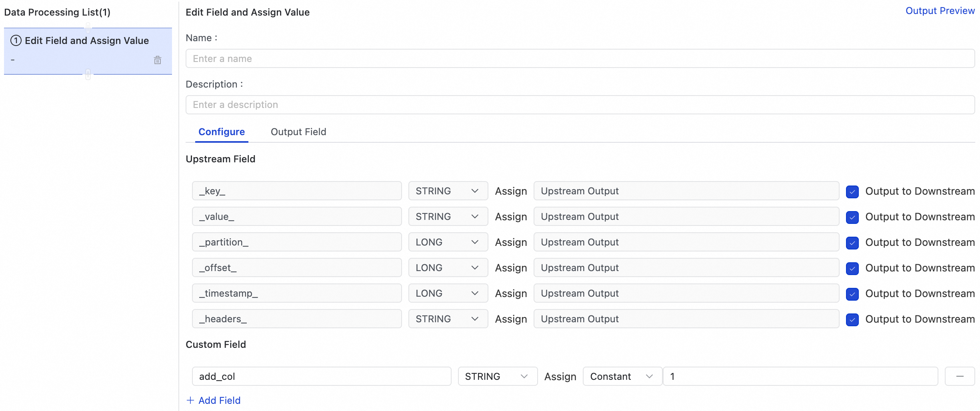980x411 pixels.
Task: Click the Add Field link
Action: click(219, 400)
